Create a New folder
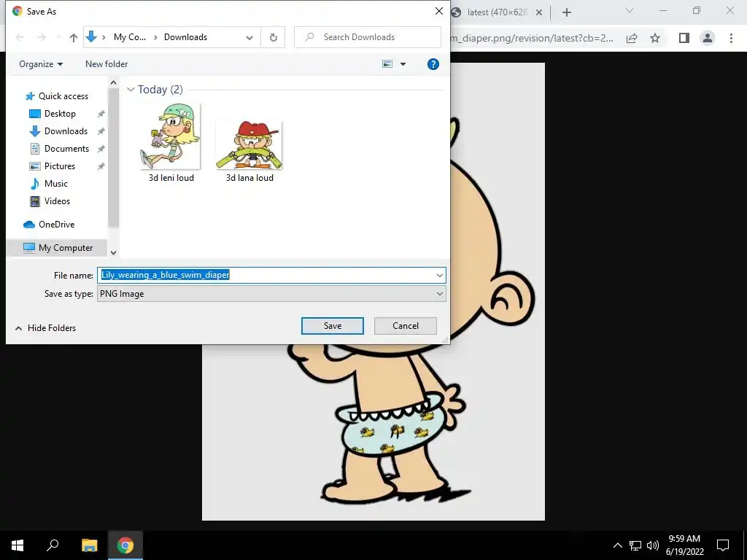This screenshot has height=560, width=747. click(107, 64)
